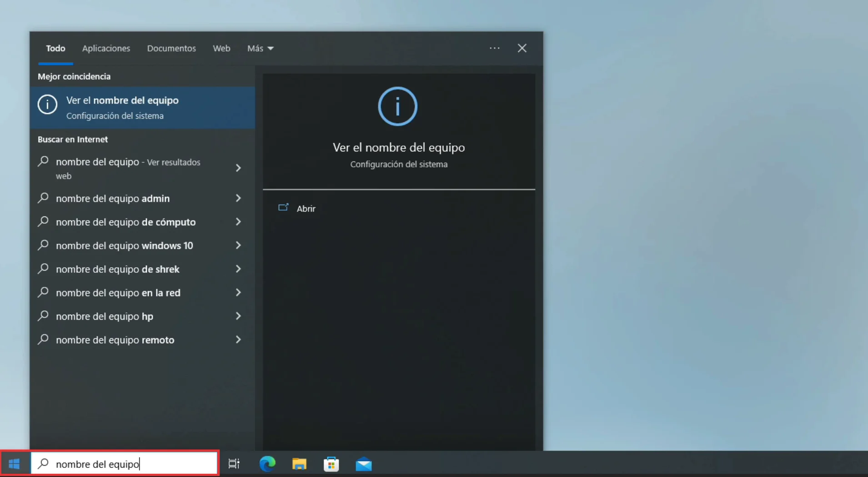
Task: Open Task View from the taskbar
Action: click(234, 464)
